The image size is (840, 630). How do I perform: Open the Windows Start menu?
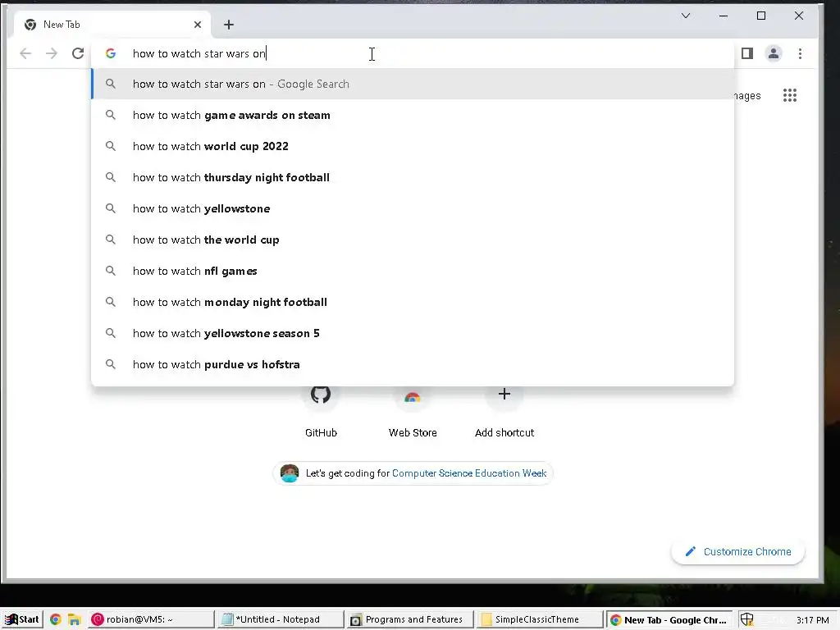click(x=22, y=619)
